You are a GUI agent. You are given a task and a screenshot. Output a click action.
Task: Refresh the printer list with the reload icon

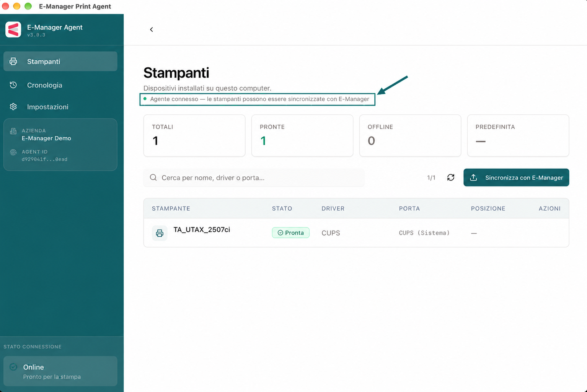451,177
